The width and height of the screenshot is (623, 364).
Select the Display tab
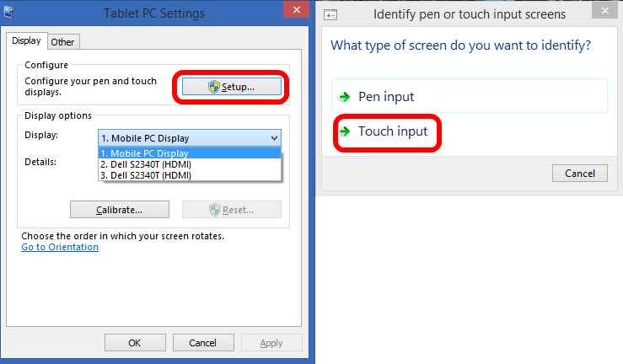point(26,40)
